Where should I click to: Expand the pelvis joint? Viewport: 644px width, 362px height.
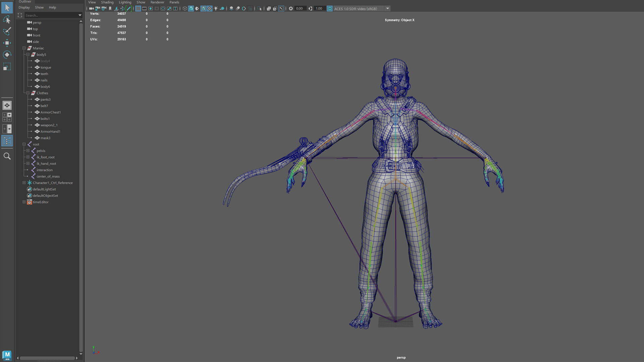tap(28, 150)
